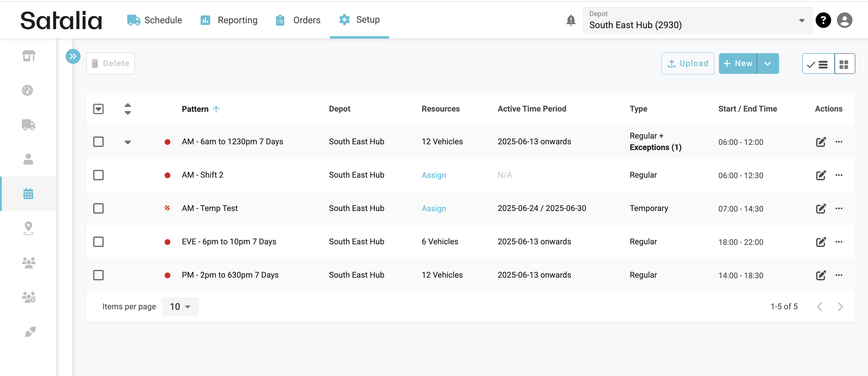Switch to grid view layout

pos(844,64)
